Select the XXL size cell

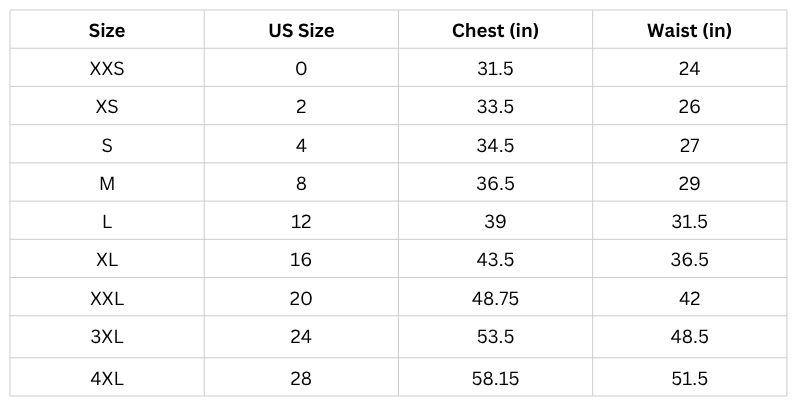click(x=107, y=298)
